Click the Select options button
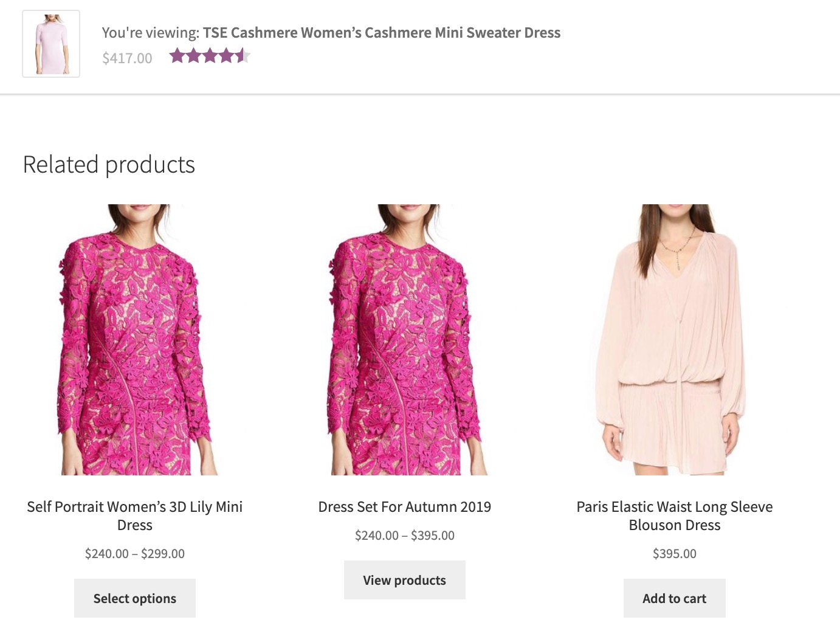Viewport: 840px width, 631px height. click(x=135, y=598)
